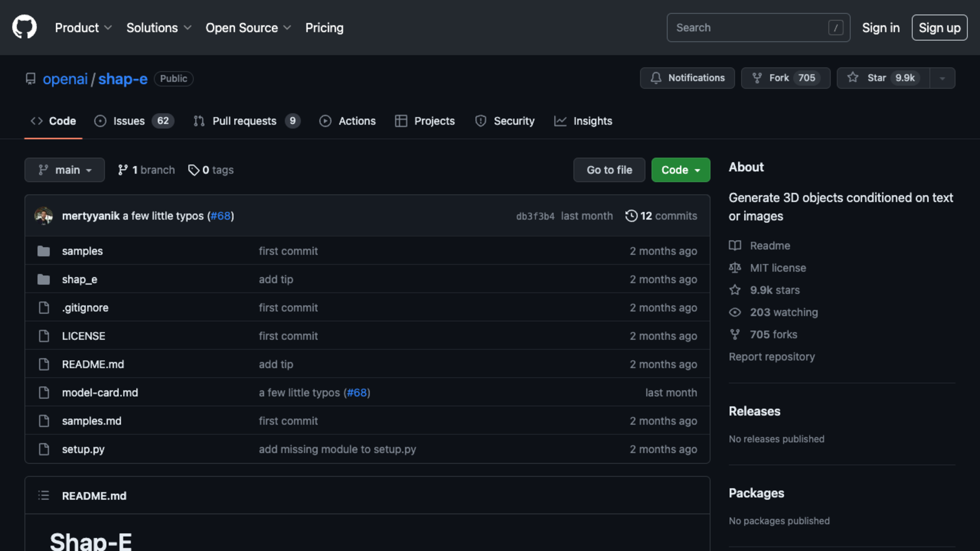The width and height of the screenshot is (980, 551).
Task: Open the shap-e repository link
Action: [x=123, y=79]
